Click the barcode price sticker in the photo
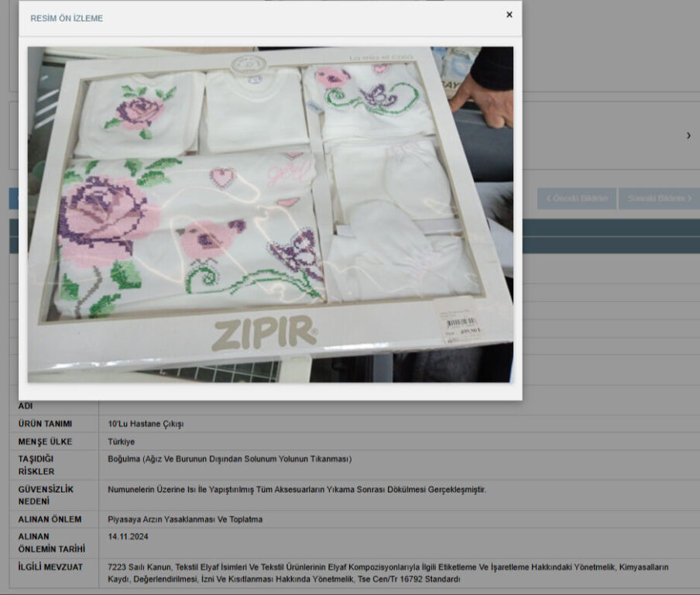Image resolution: width=700 pixels, height=595 pixels. click(x=462, y=325)
